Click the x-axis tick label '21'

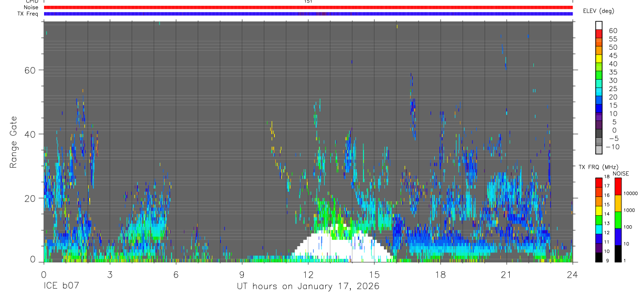[506, 274]
